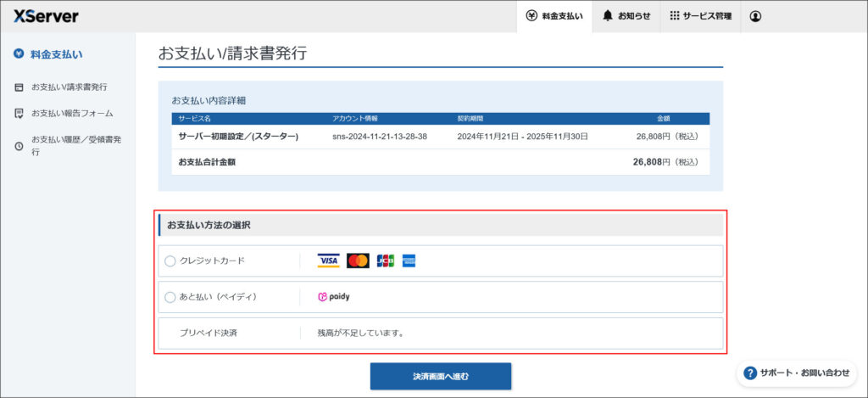Viewport: 868px width, 398px height.
Task: Click the yen icon in the top 料金支払い tab
Action: pyautogui.click(x=531, y=15)
